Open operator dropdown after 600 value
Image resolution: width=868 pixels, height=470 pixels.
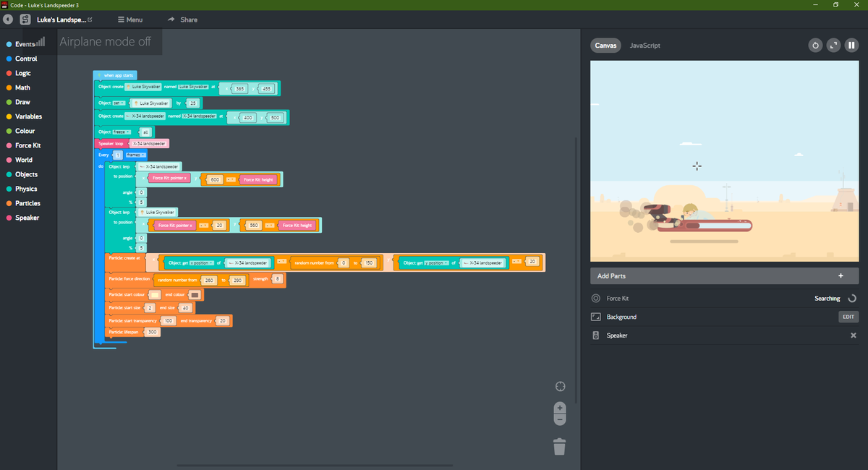(231, 179)
